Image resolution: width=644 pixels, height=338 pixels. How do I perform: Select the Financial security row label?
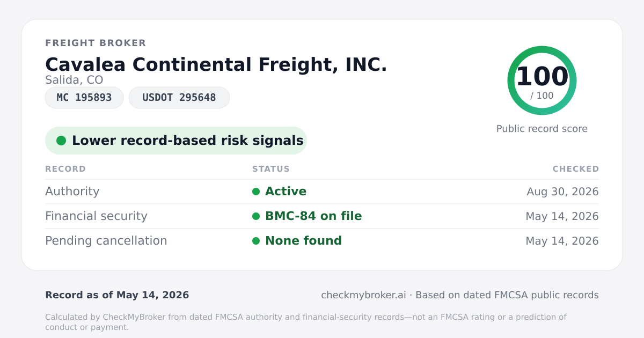pyautogui.click(x=96, y=216)
